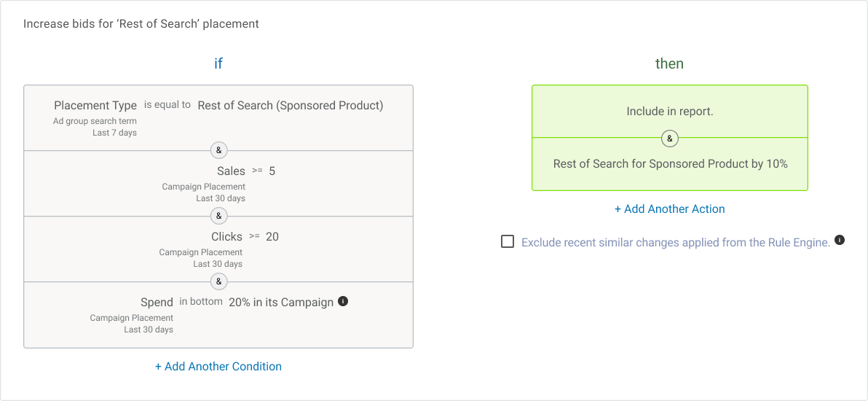This screenshot has height=401, width=868.
Task: Edit the Sales threshold value 5
Action: click(x=272, y=171)
